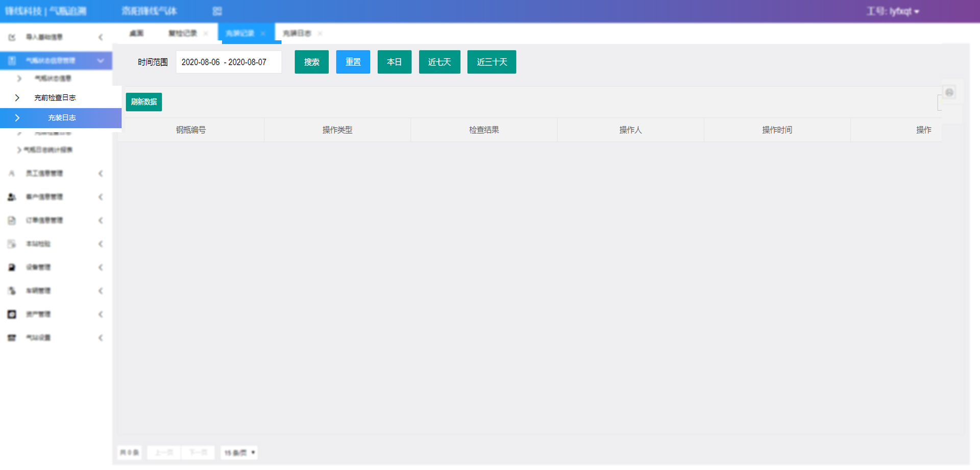Click the 资产管理 sidebar icon
The height and width of the screenshot is (470, 980).
(12, 314)
